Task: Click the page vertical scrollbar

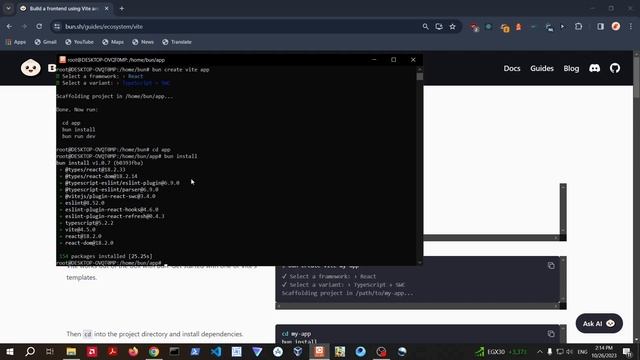Action: [636, 78]
